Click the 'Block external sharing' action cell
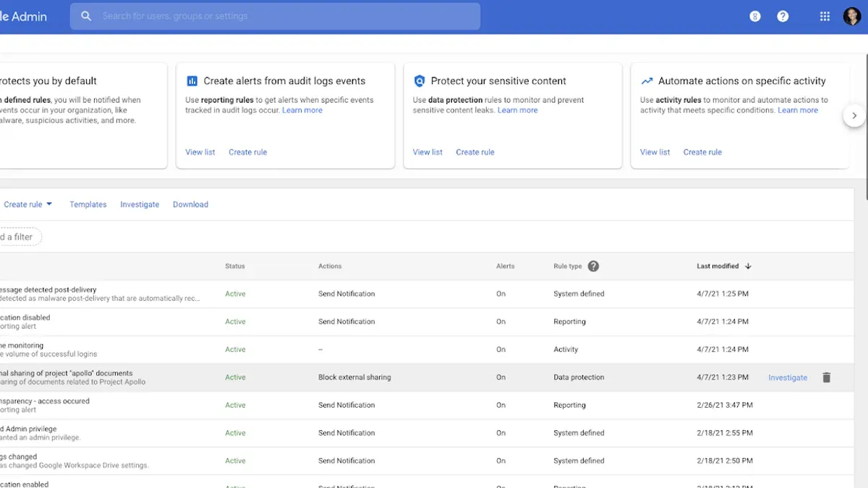This screenshot has width=868, height=488. tap(354, 377)
